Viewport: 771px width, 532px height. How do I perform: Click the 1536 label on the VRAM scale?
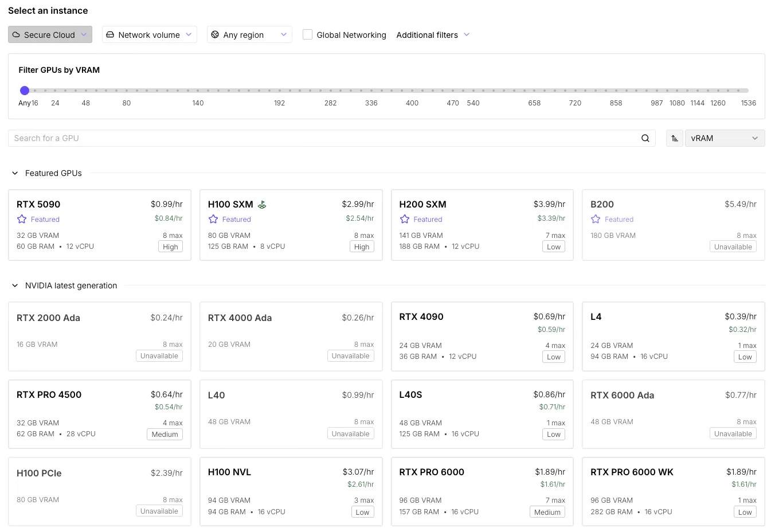coord(749,103)
